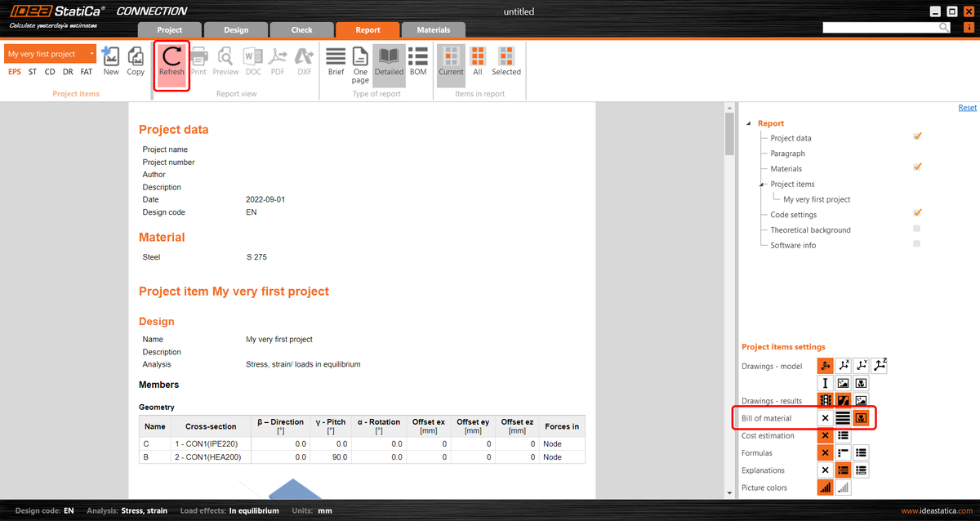Click the Refresh report icon
980x521 pixels.
click(x=171, y=61)
